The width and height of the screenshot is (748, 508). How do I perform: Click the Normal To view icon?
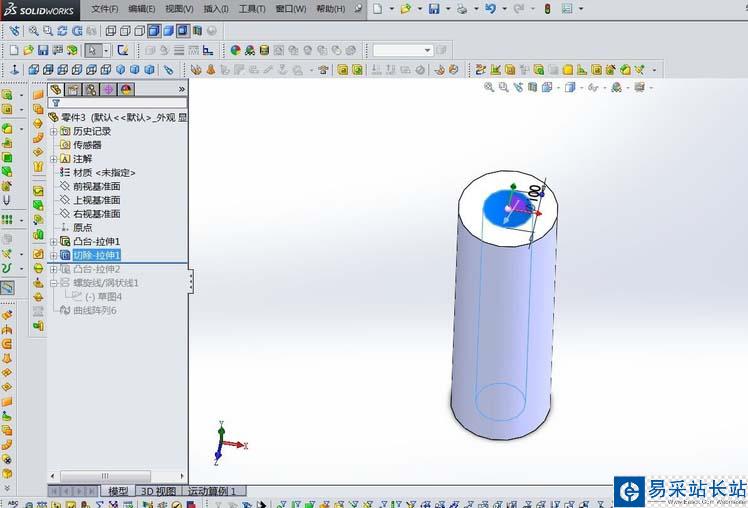14,70
